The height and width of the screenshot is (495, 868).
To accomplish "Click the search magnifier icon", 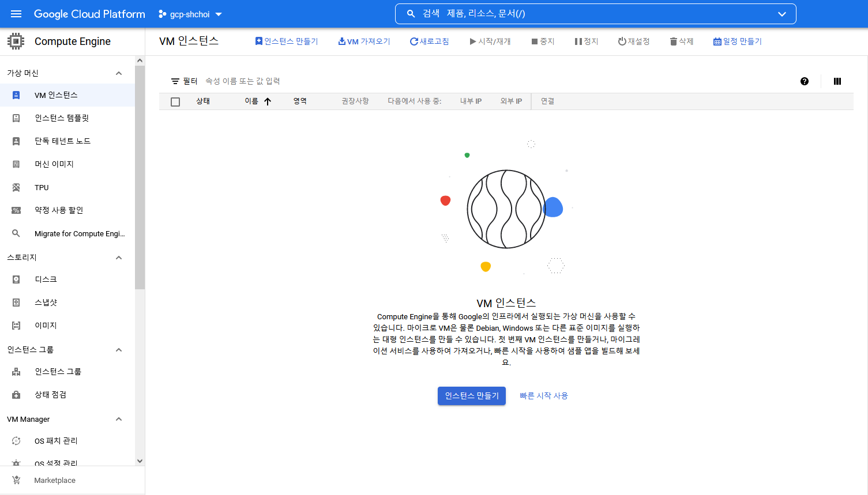I will click(x=411, y=14).
